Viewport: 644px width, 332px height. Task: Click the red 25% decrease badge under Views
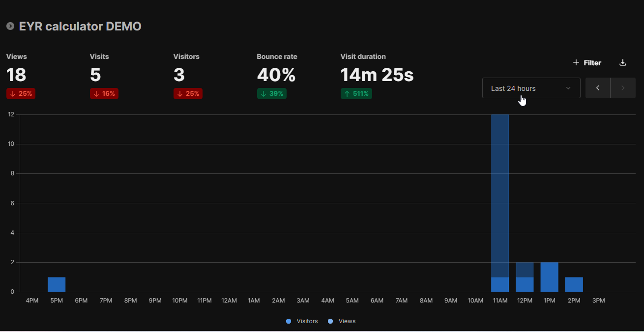coord(21,93)
